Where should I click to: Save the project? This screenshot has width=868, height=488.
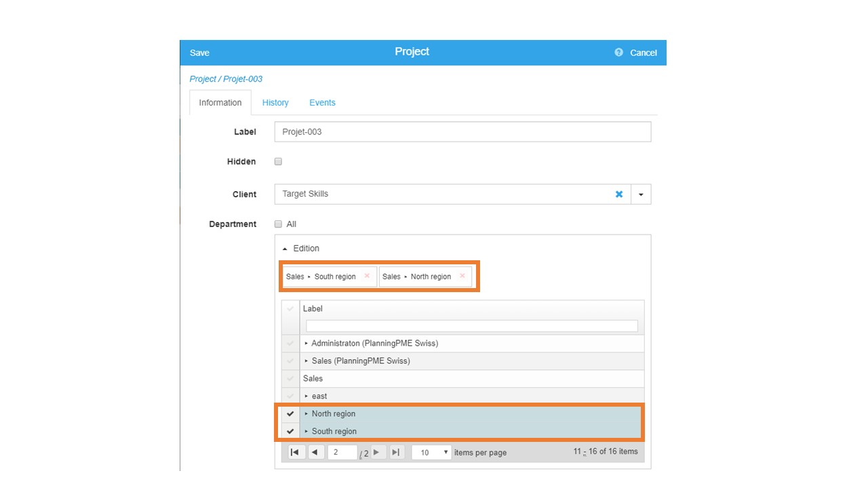click(x=199, y=53)
